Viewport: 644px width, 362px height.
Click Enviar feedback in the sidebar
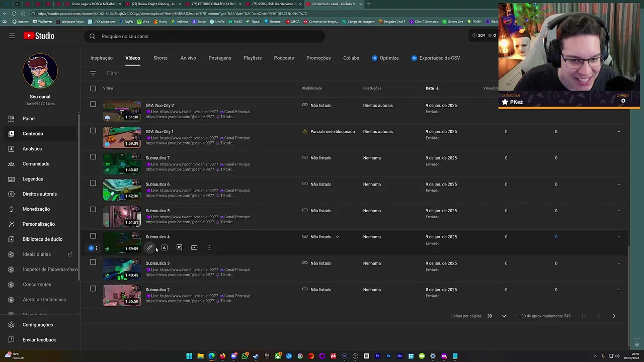click(x=40, y=340)
